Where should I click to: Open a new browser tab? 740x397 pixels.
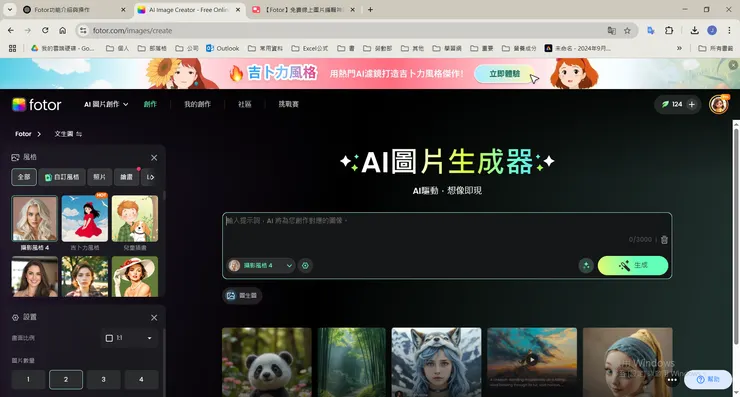coord(370,9)
